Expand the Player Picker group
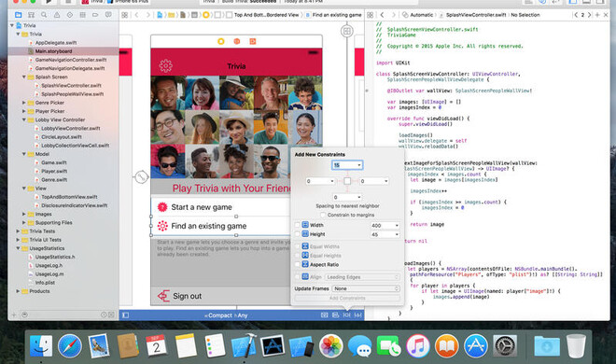The image size is (616, 364). (x=24, y=111)
